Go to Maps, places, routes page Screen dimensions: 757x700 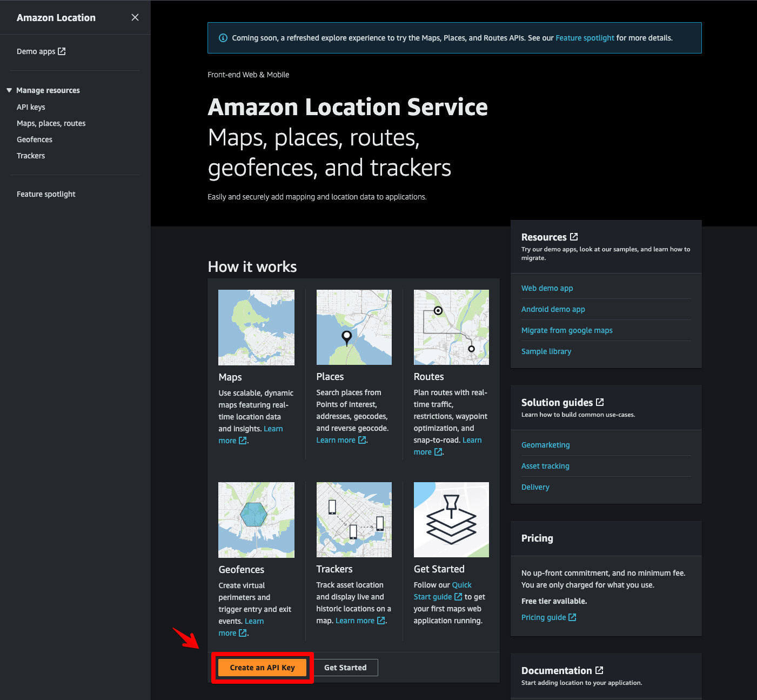[x=51, y=123]
